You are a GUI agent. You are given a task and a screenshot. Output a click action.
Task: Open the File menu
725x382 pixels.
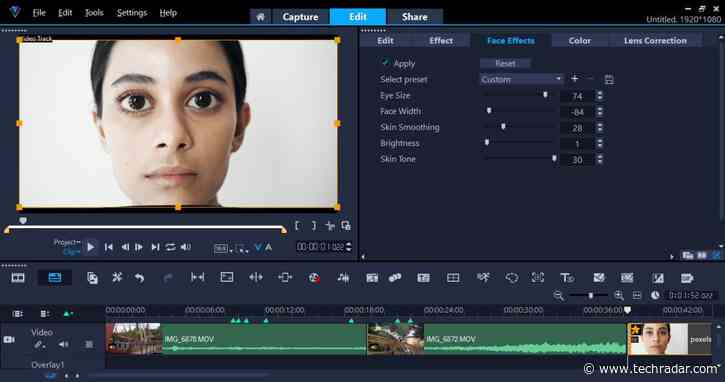click(39, 12)
